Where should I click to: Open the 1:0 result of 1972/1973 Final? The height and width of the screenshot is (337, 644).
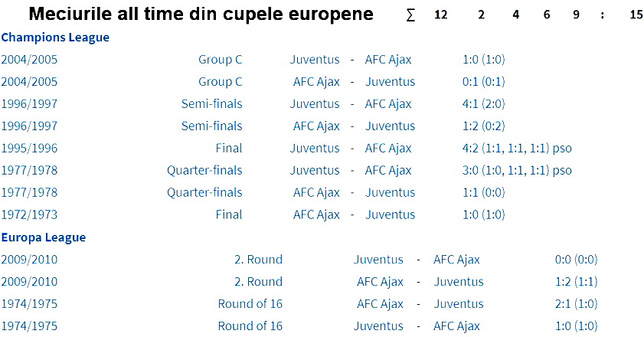pos(483,215)
